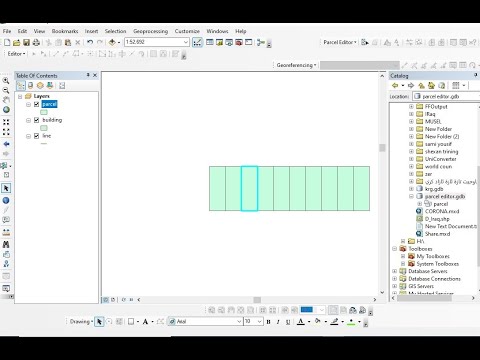
Task: Click the building layer symbol swatch
Action: (x=44, y=128)
